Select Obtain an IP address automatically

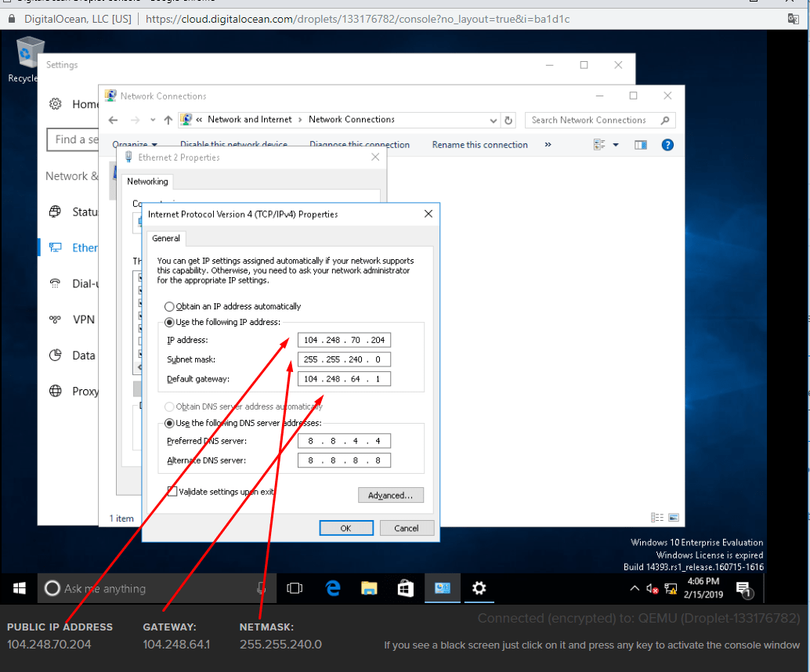168,306
